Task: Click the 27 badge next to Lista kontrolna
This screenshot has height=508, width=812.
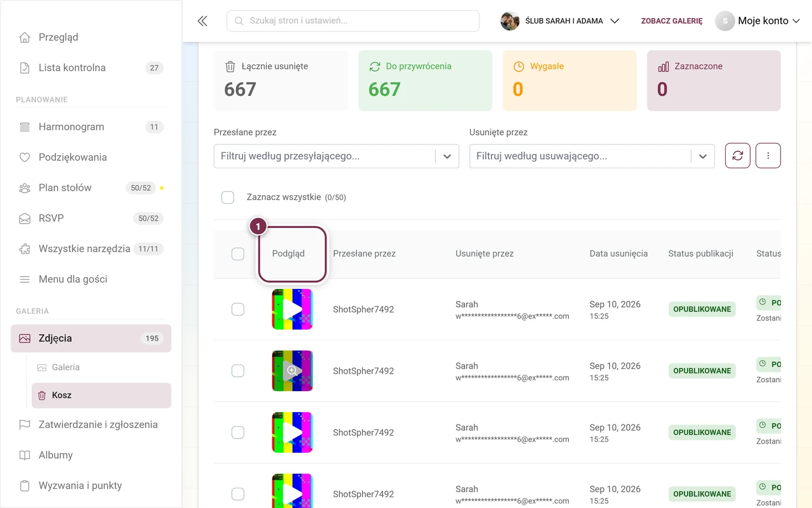Action: click(154, 68)
